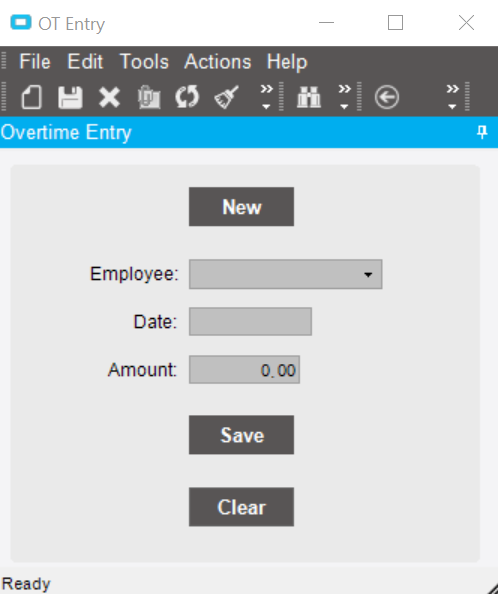Click the Save floppy disk toolbar icon
Screen dimensions: 498x594
coord(70,97)
